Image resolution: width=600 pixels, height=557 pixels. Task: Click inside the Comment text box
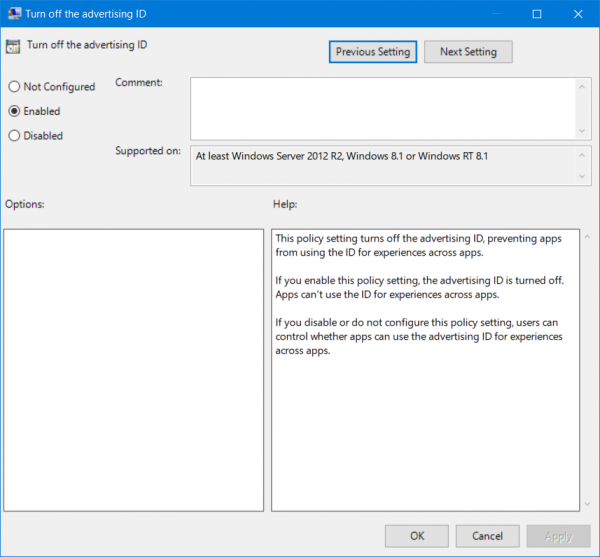pos(383,109)
